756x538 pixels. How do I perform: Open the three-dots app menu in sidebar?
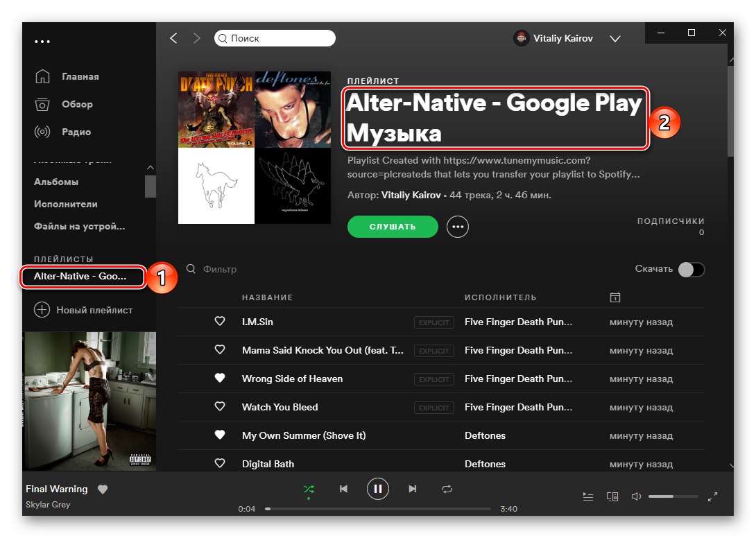[x=42, y=42]
